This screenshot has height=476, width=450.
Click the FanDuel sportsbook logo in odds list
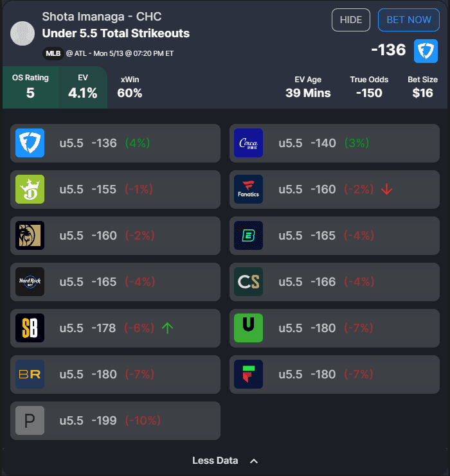click(x=30, y=143)
